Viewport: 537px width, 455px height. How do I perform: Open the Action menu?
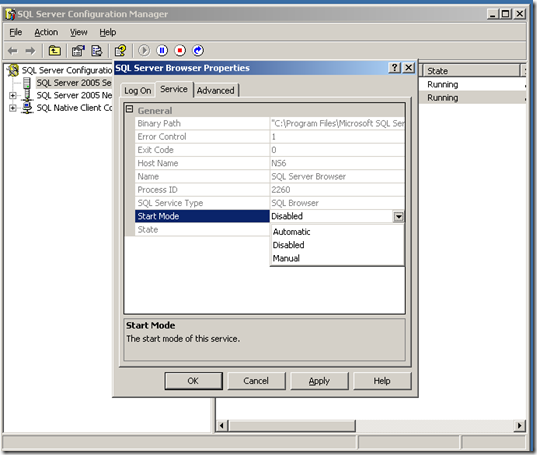pyautogui.click(x=46, y=32)
